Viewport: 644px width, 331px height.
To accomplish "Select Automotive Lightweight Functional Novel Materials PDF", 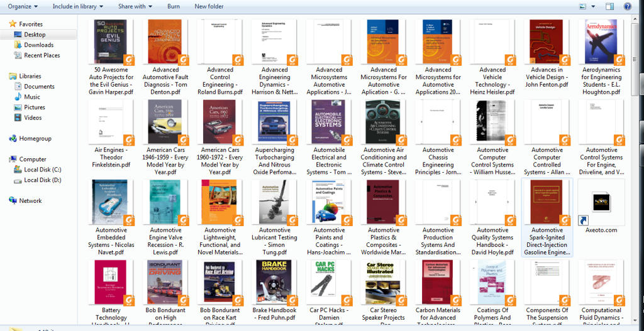I will [x=220, y=203].
